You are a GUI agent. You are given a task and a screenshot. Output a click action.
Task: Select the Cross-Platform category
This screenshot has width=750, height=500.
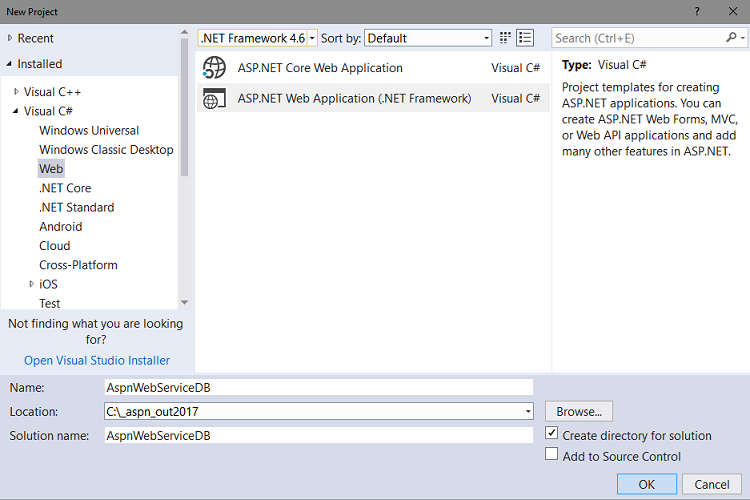tap(78, 265)
